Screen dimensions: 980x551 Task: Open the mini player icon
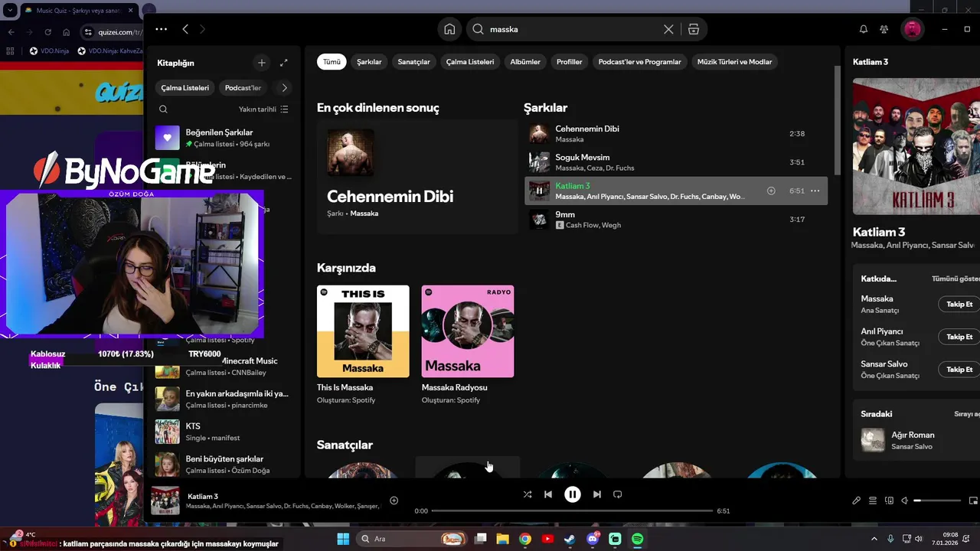tap(973, 500)
